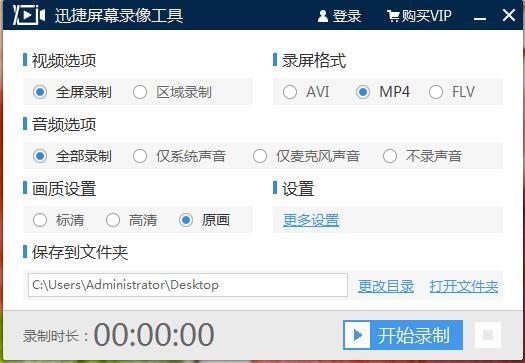
Task: Select 不录声音 no-audio option
Action: (423, 156)
